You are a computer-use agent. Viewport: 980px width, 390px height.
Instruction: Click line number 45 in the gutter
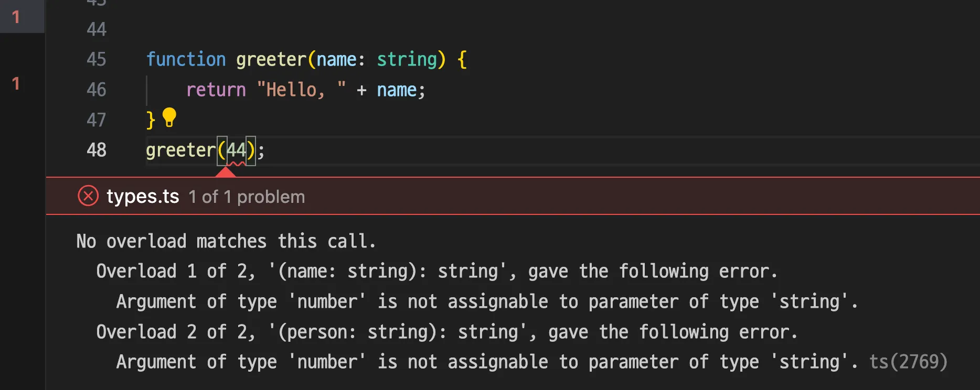[x=97, y=59]
